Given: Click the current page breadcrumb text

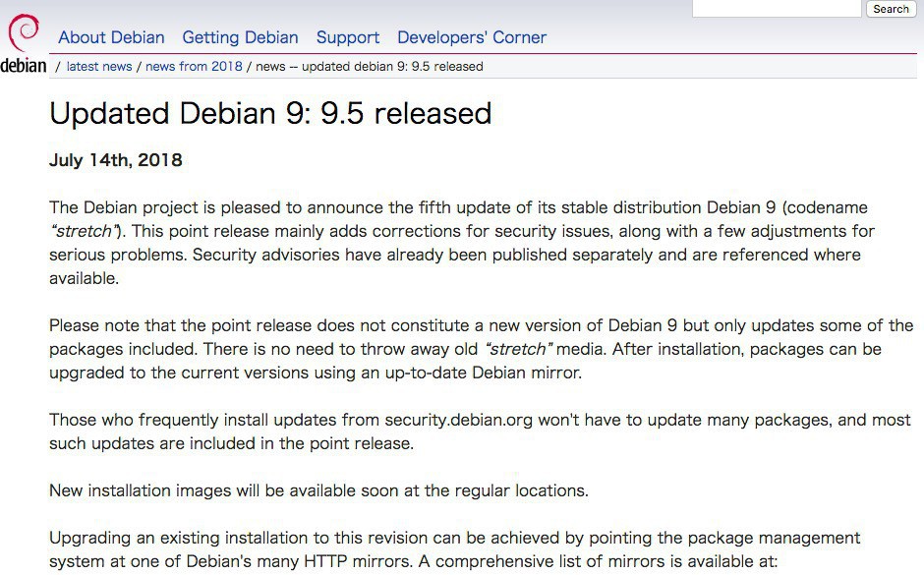Looking at the screenshot, I should point(369,67).
